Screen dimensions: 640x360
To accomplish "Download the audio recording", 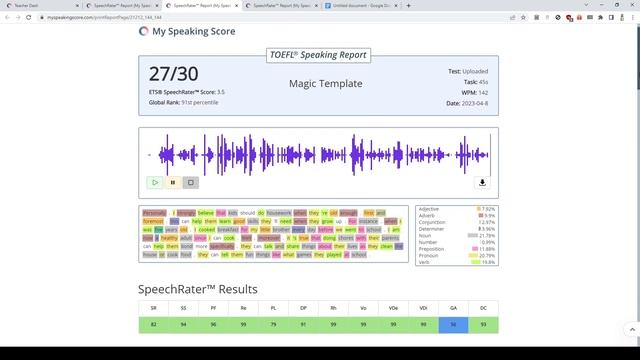I will point(482,182).
